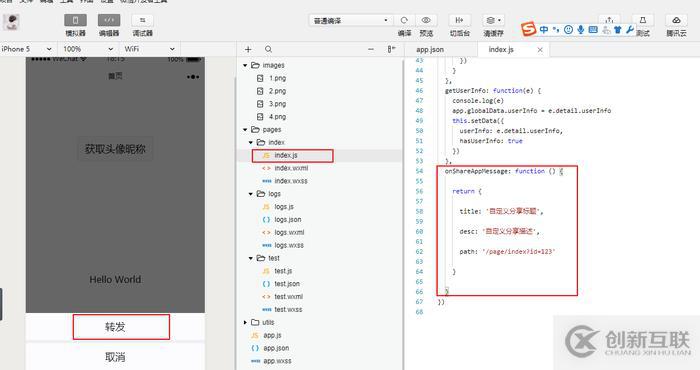Tap 转发 in the simulator share sheet
Screen dimensions: 700x370
click(115, 327)
